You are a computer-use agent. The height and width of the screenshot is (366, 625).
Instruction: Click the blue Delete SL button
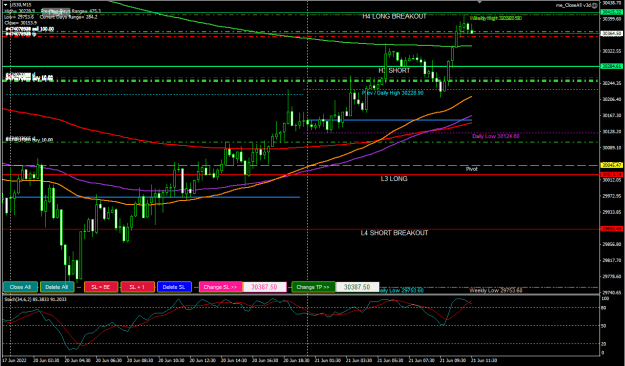coord(174,287)
